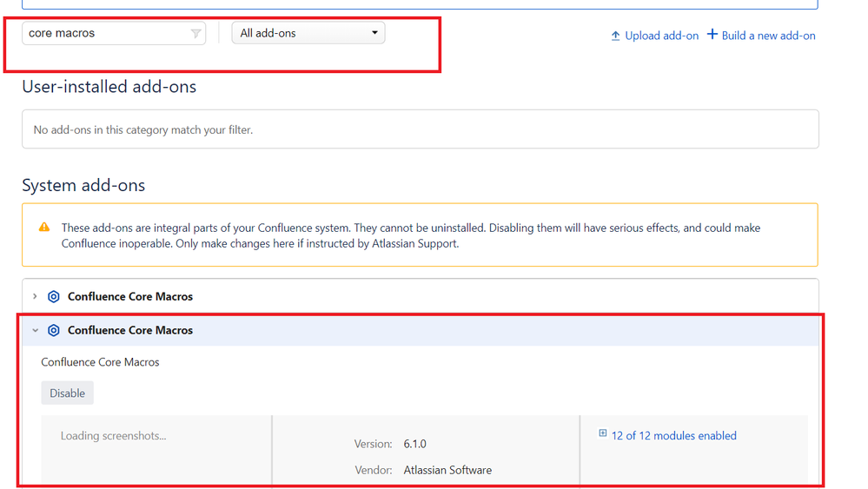Click 'No add-ons in this category match your filter.' text
The height and width of the screenshot is (489, 868).
point(142,130)
